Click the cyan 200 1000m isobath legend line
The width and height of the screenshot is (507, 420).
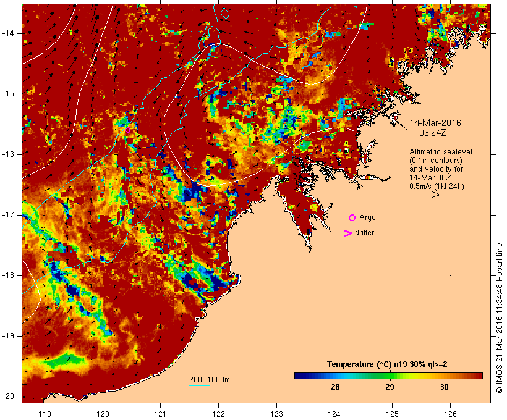click(200, 386)
